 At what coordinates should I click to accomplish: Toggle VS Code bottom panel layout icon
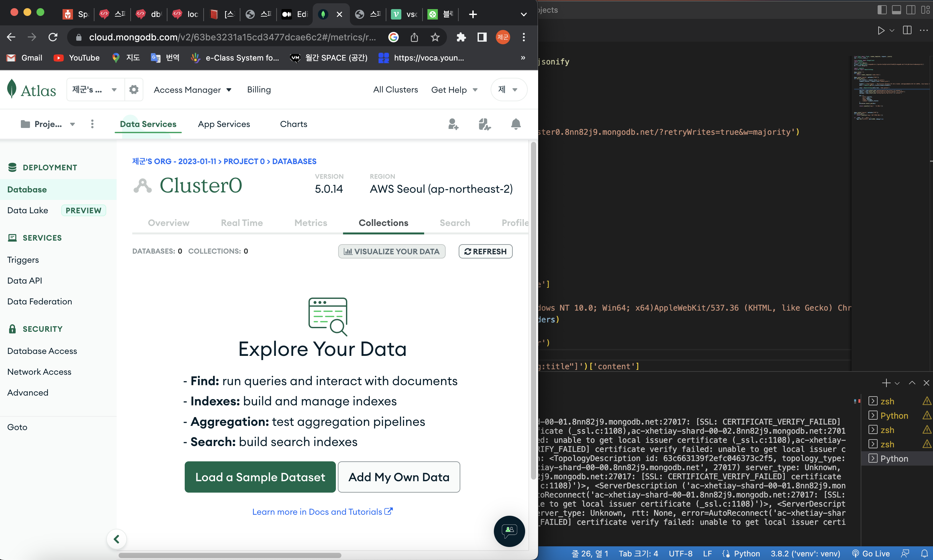coord(897,10)
